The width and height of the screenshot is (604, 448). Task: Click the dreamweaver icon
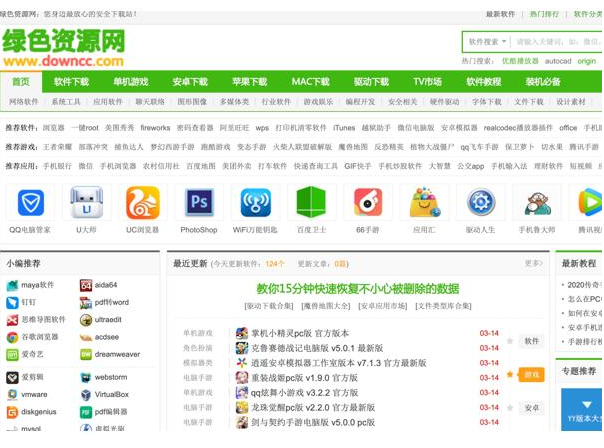[86, 355]
